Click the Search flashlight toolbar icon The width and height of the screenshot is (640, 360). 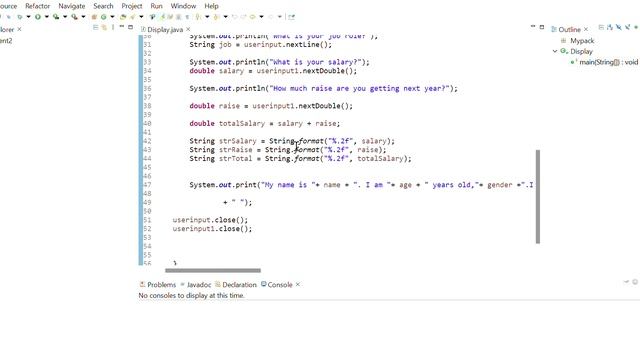tap(133, 17)
